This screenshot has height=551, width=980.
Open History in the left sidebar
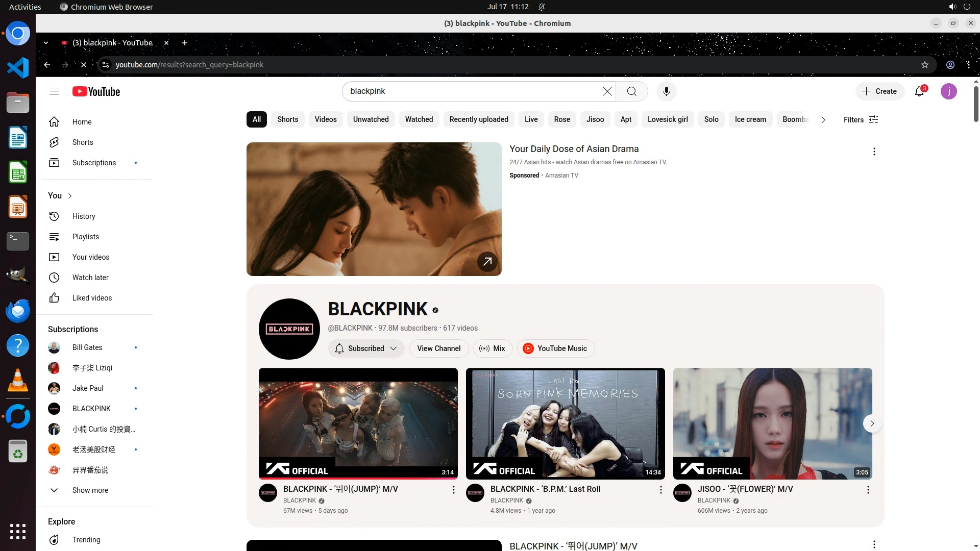pos(84,216)
